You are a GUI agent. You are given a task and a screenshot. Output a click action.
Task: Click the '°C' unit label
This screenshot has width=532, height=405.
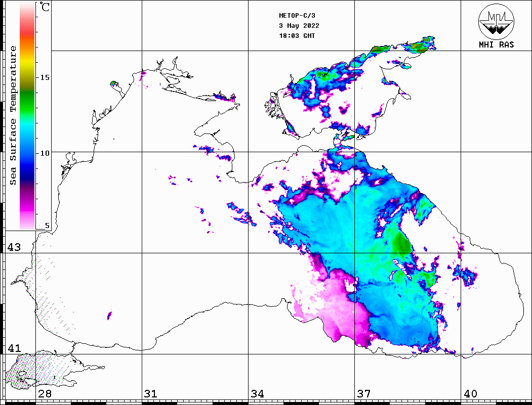45,7
